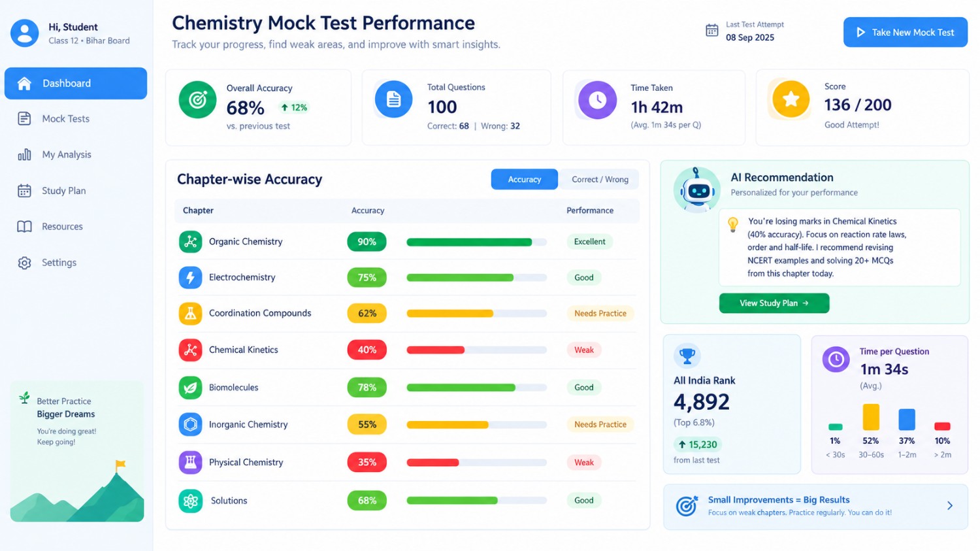Click the Organic Chemistry 90% badge
This screenshot has height=551, width=980.
(x=367, y=241)
